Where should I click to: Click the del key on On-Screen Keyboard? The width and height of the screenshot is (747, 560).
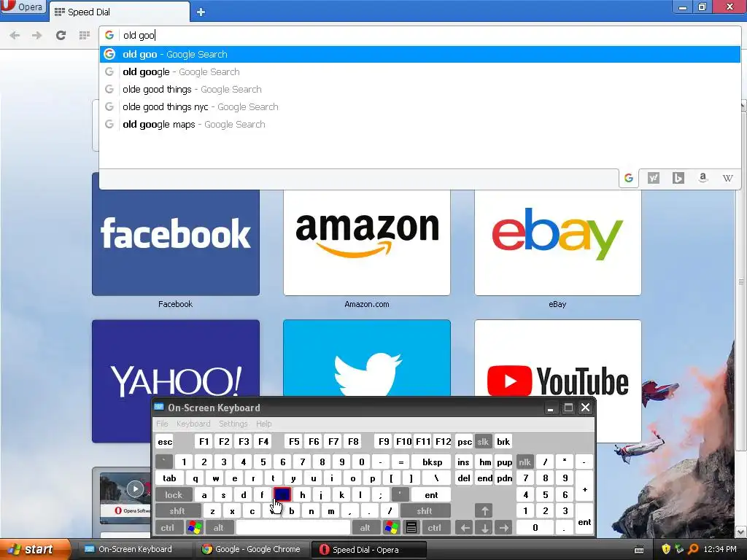[463, 478]
